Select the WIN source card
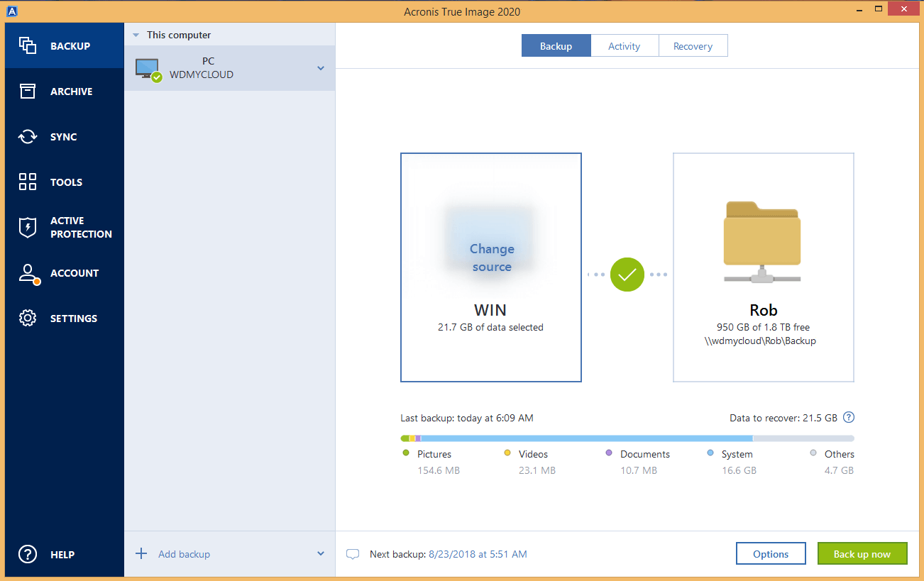The height and width of the screenshot is (581, 924). (491, 267)
